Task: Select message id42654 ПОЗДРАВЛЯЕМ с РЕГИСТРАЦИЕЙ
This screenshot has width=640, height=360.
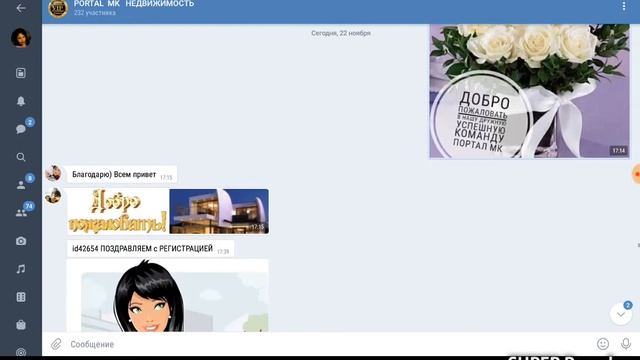Action: pos(151,249)
